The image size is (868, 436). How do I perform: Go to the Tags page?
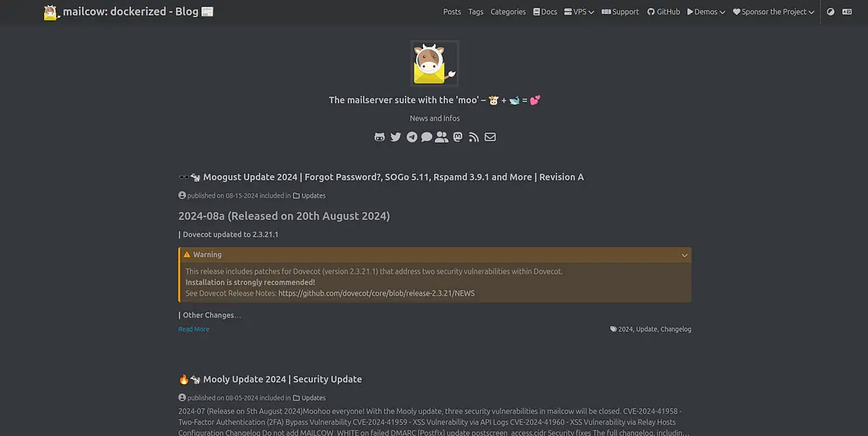pyautogui.click(x=476, y=12)
